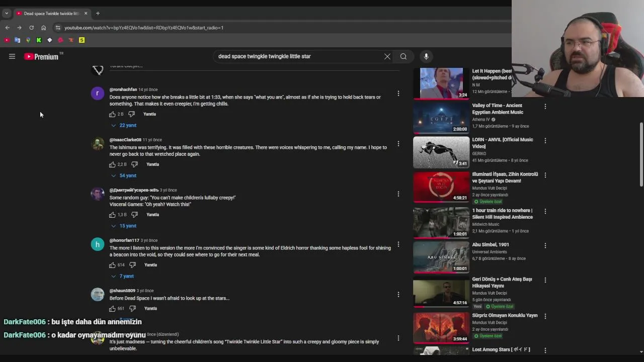The width and height of the screenshot is (644, 362).
Task: Go back with the browser back arrow
Action: click(7, 28)
